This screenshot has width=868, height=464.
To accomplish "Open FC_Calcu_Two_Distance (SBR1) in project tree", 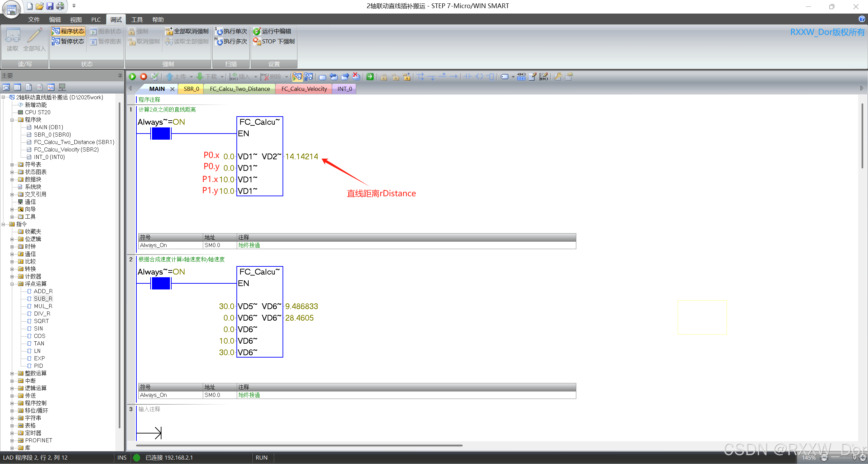I will (74, 142).
